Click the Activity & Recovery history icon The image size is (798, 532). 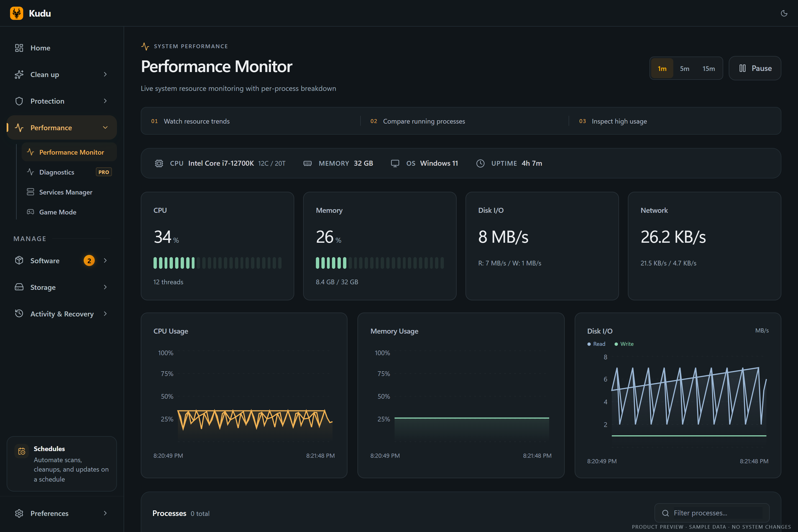point(19,313)
